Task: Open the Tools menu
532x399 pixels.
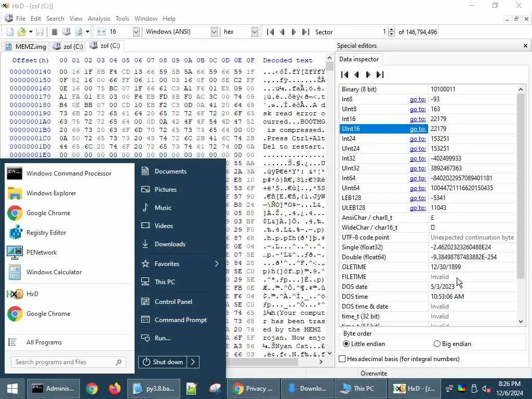Action: (122, 19)
